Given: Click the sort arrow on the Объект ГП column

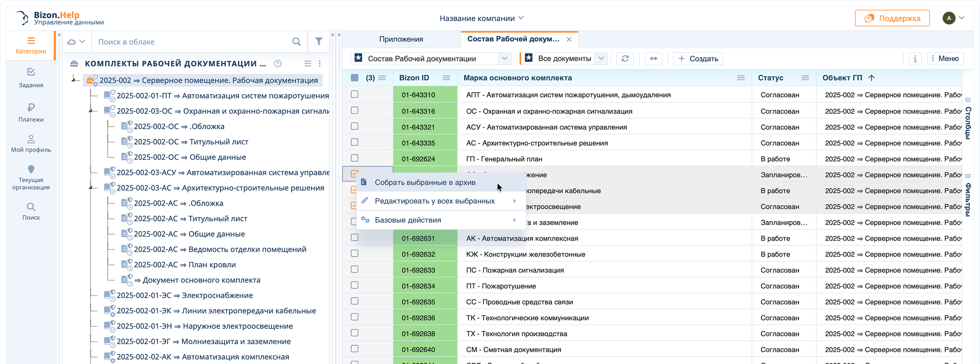Looking at the screenshot, I should [x=872, y=77].
